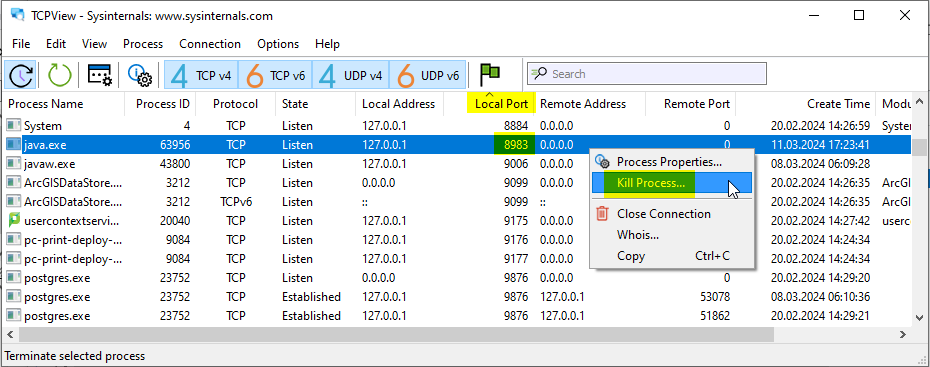
Task: Click the horizontal scrollbar thumb
Action: click(x=396, y=335)
